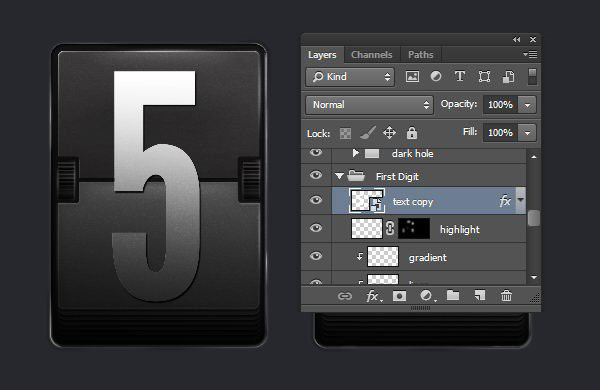Switch to the Paths tab

(x=421, y=55)
